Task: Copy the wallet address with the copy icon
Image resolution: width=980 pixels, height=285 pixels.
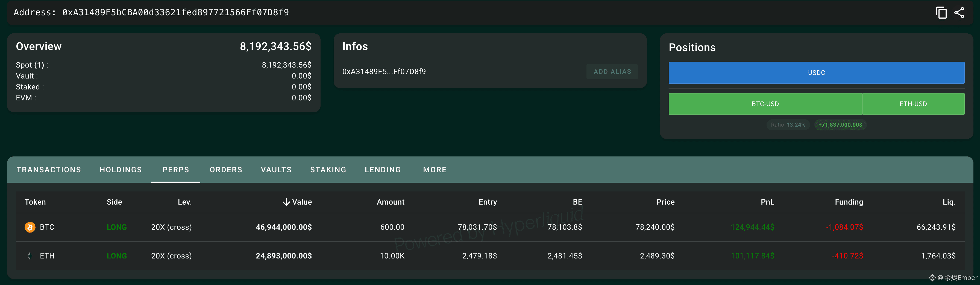Action: tap(941, 13)
